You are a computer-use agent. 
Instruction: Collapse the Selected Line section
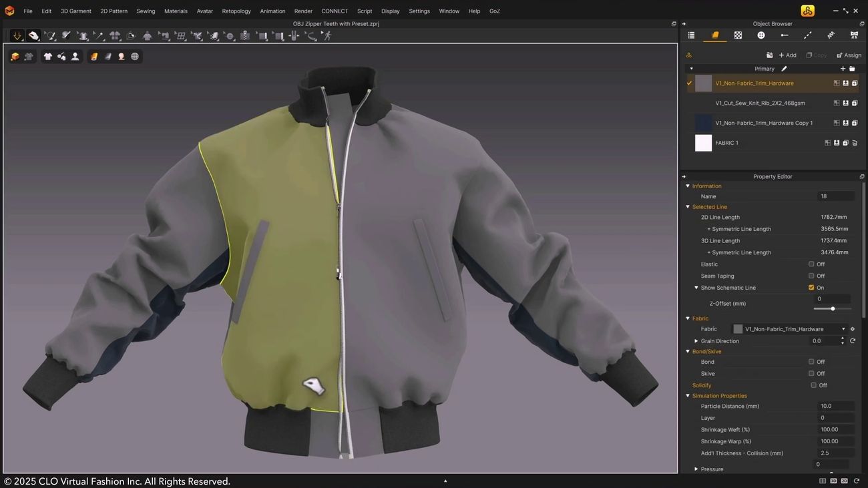click(688, 207)
